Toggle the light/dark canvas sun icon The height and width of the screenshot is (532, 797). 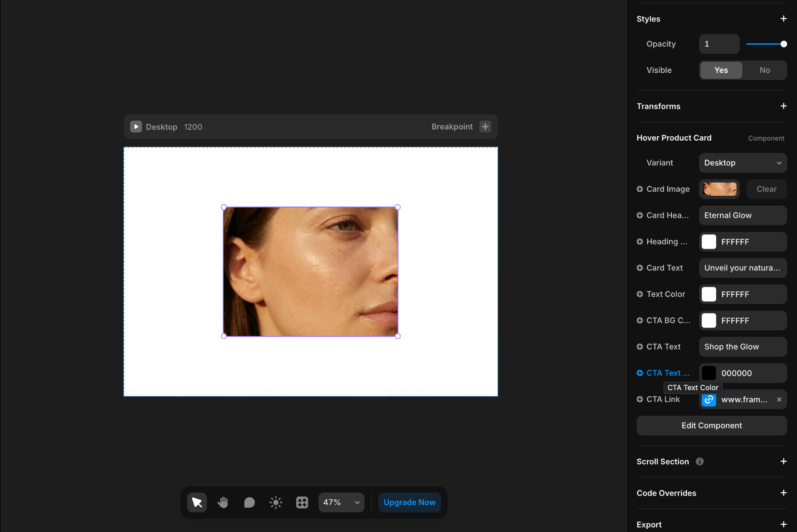276,503
